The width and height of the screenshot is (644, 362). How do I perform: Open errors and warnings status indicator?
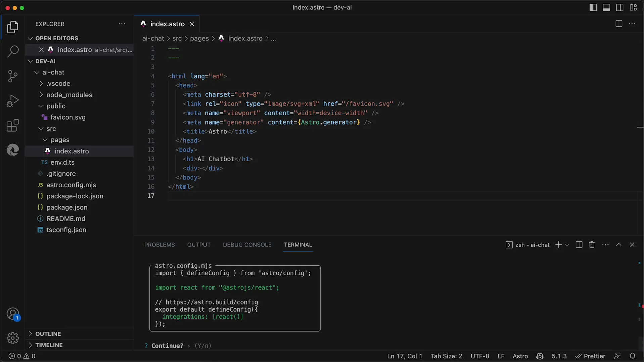click(22, 356)
